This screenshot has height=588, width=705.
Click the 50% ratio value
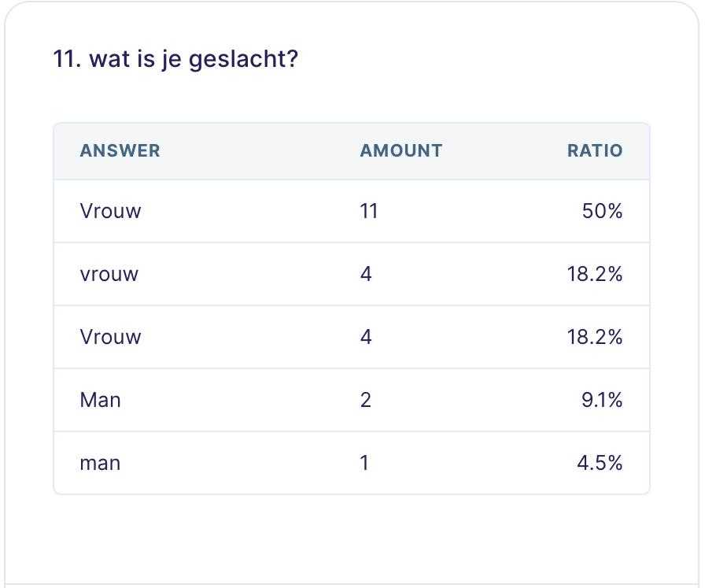pyautogui.click(x=603, y=211)
